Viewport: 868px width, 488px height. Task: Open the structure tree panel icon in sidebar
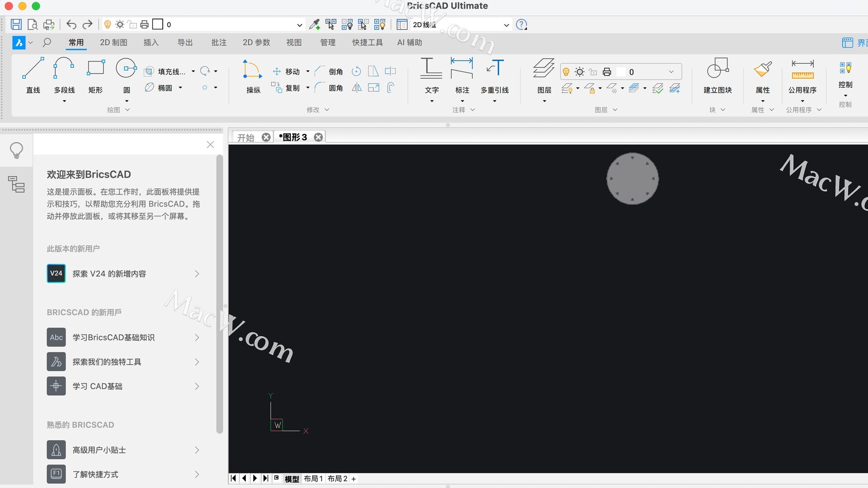(17, 184)
